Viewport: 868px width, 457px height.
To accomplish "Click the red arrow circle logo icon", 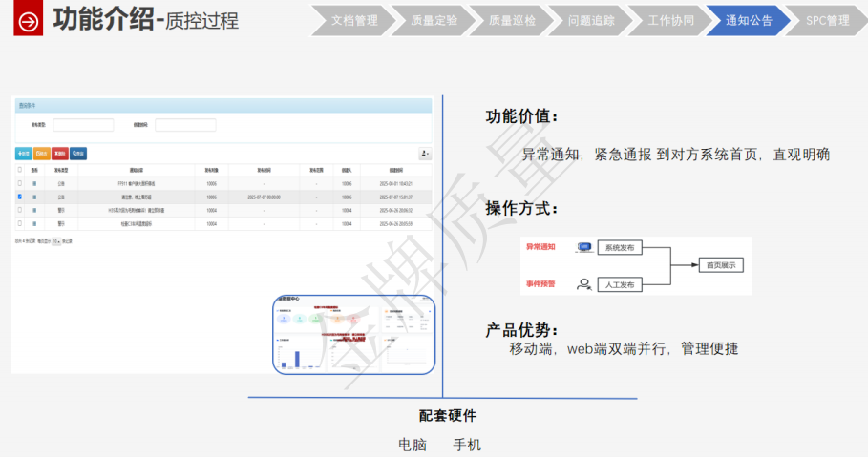I will [x=29, y=19].
